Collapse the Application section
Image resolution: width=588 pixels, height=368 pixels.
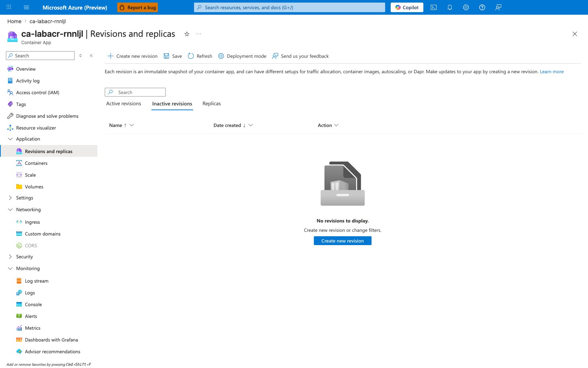pyautogui.click(x=10, y=139)
